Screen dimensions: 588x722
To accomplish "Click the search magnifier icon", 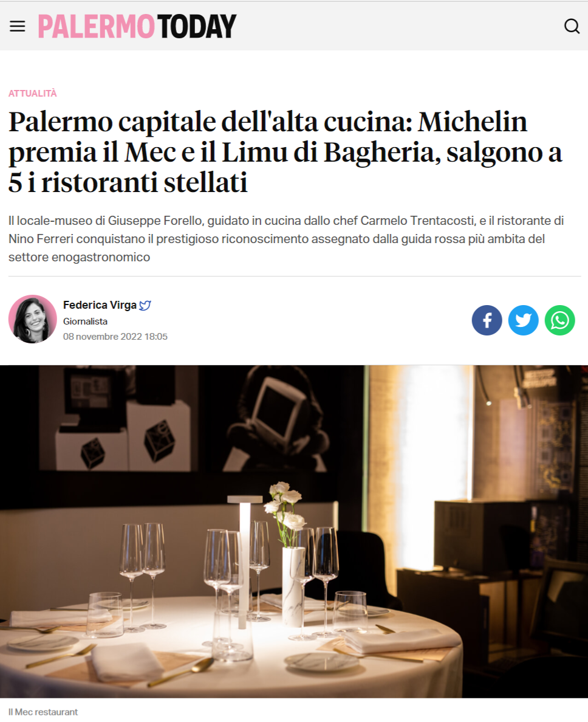I will click(x=572, y=26).
